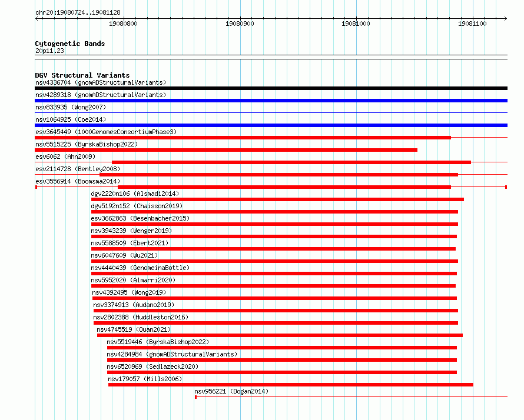
Task: Open the esv6062 (Ahn2009) variant
Action: coord(65,156)
